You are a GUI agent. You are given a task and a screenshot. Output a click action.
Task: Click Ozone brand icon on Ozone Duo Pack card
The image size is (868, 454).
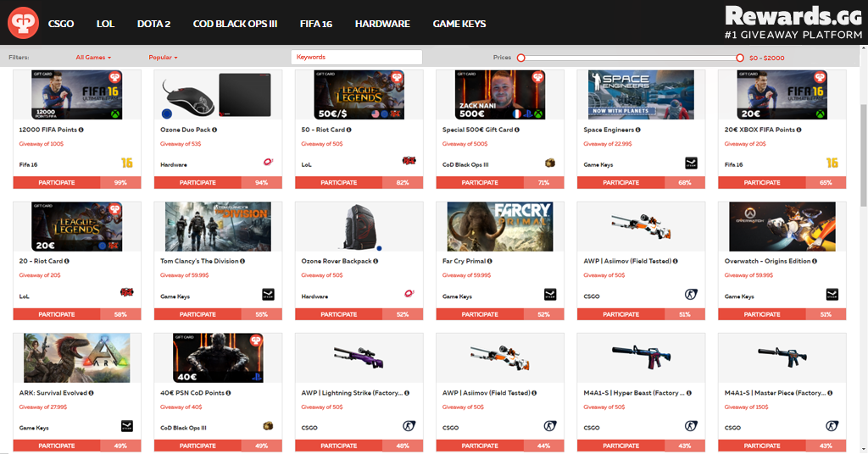(269, 162)
